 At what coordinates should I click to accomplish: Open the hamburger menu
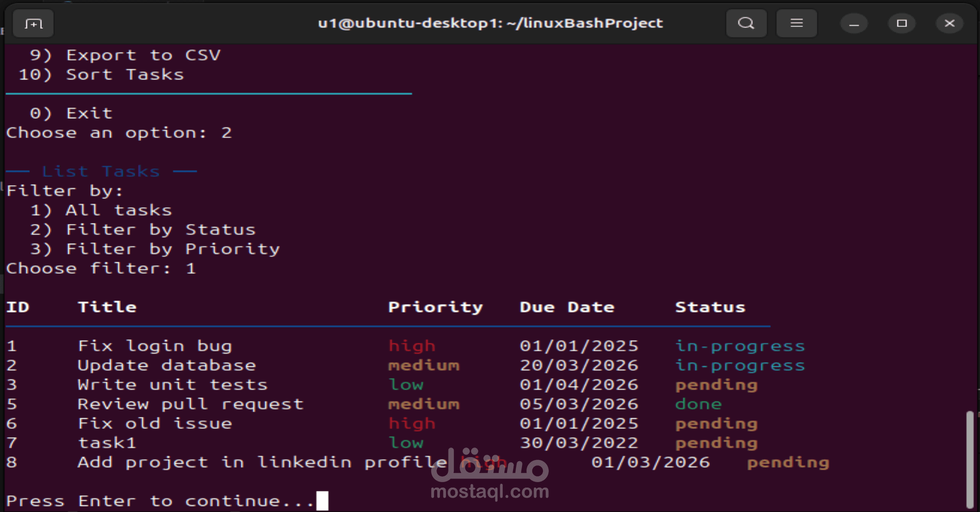click(x=796, y=23)
